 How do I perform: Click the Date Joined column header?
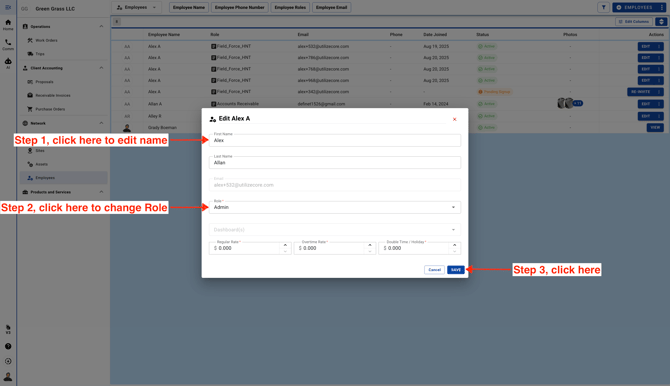435,35
